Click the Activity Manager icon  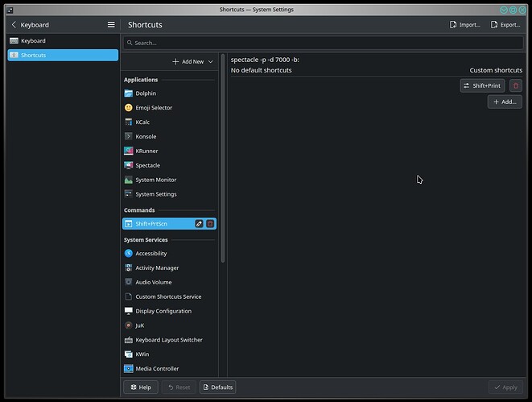click(128, 268)
